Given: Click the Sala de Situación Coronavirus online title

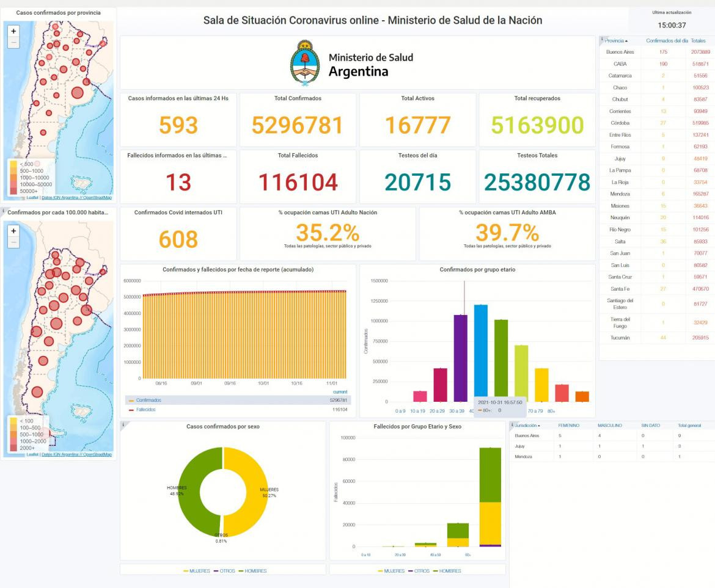Looking at the screenshot, I should pos(373,21).
